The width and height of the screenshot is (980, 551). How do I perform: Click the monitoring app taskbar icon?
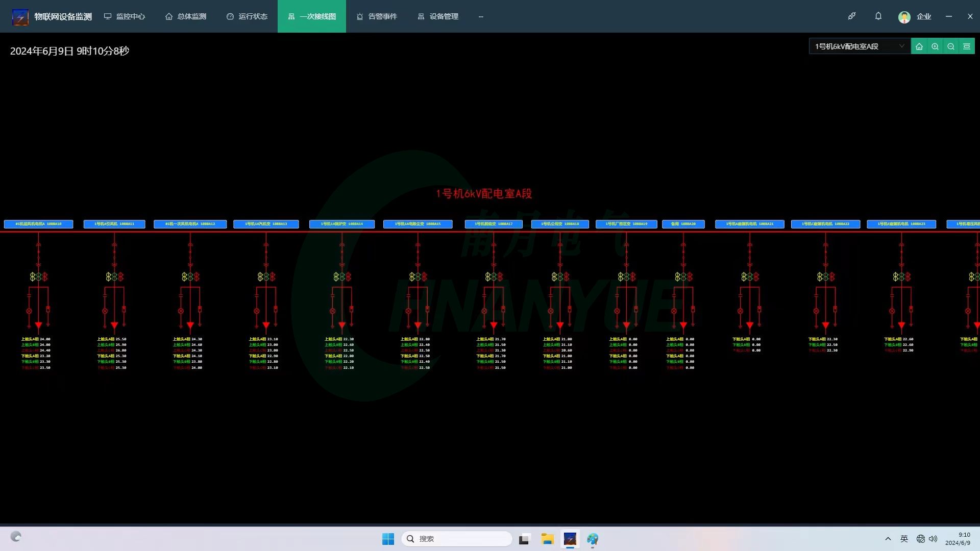tap(570, 539)
